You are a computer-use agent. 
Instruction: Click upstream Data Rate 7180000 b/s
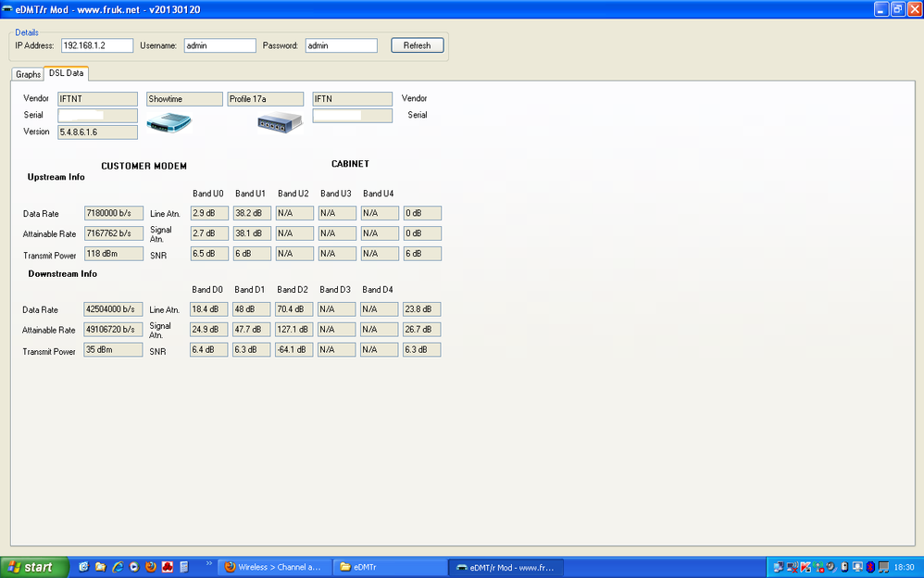(x=114, y=213)
